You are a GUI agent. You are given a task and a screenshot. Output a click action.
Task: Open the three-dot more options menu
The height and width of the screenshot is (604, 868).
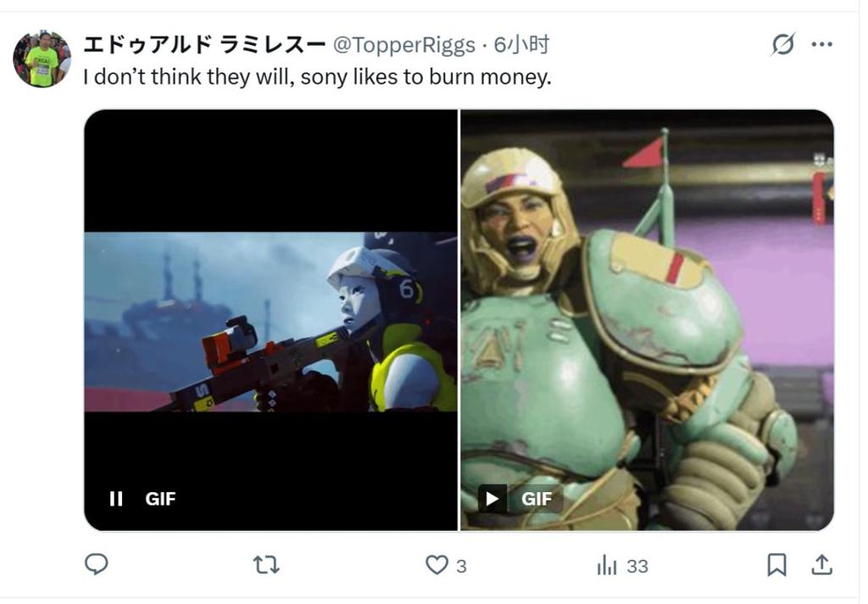(822, 44)
